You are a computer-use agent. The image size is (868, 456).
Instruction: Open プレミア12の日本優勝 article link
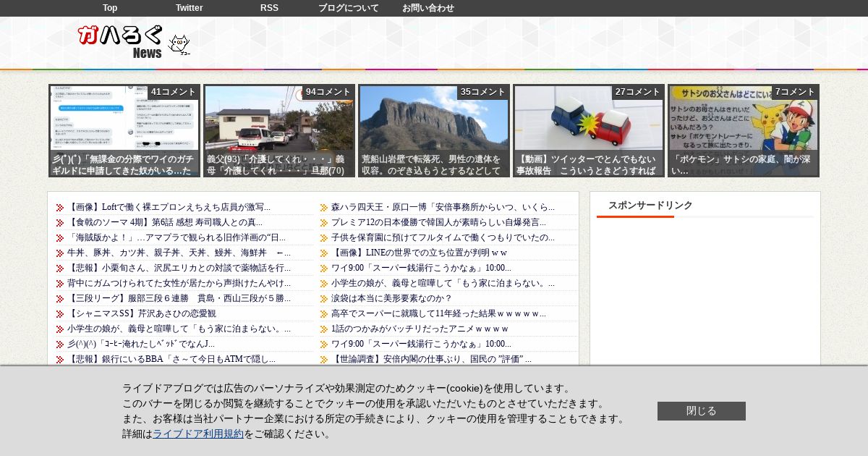tap(438, 222)
